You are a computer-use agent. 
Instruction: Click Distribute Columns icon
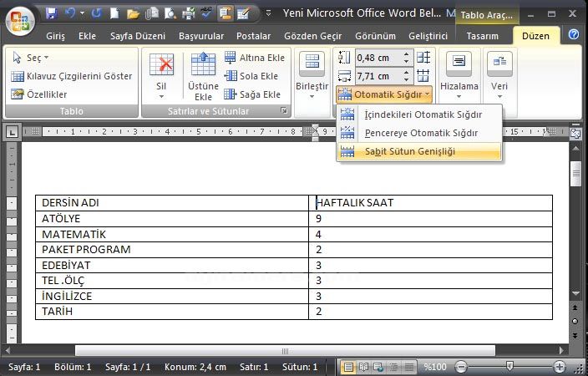click(423, 76)
